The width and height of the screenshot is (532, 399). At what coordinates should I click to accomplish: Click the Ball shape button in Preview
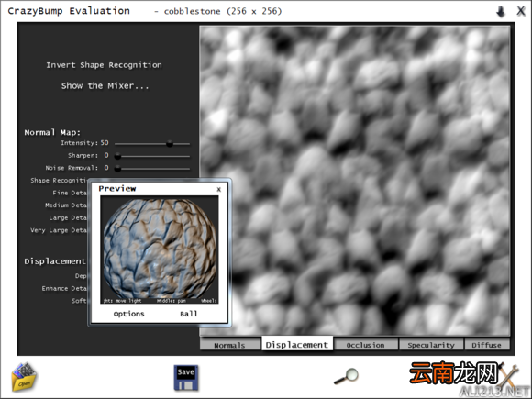tap(189, 314)
